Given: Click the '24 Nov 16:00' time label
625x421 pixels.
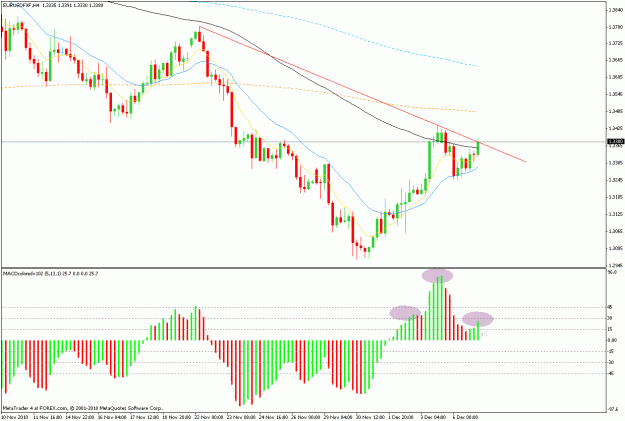Looking at the screenshot, I should coord(274,417).
